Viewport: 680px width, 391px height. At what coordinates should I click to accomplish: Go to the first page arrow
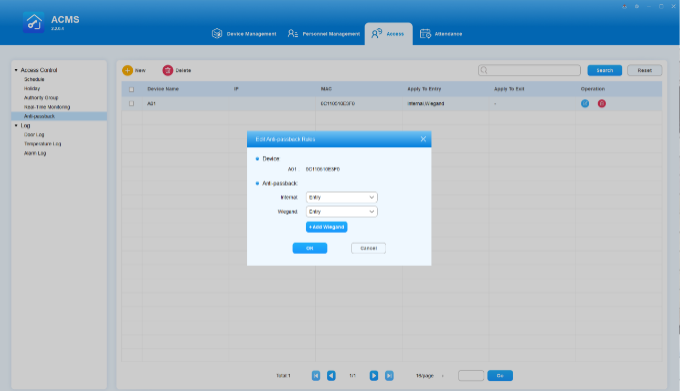pos(316,375)
